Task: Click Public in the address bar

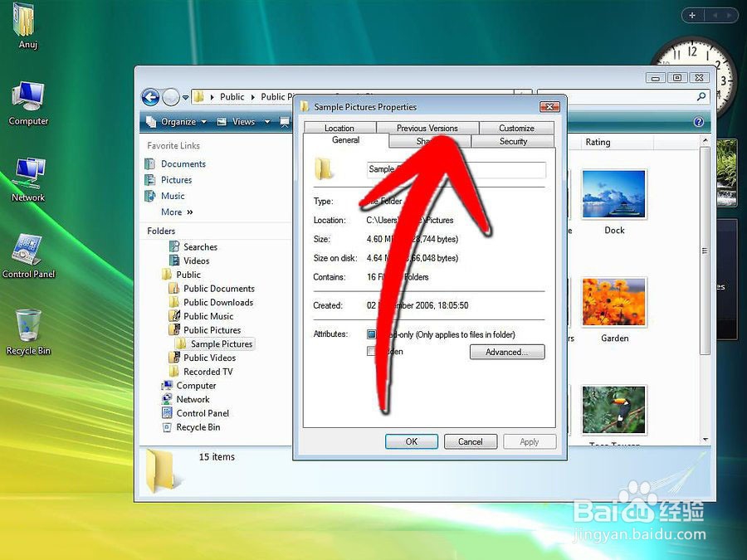Action: [232, 97]
